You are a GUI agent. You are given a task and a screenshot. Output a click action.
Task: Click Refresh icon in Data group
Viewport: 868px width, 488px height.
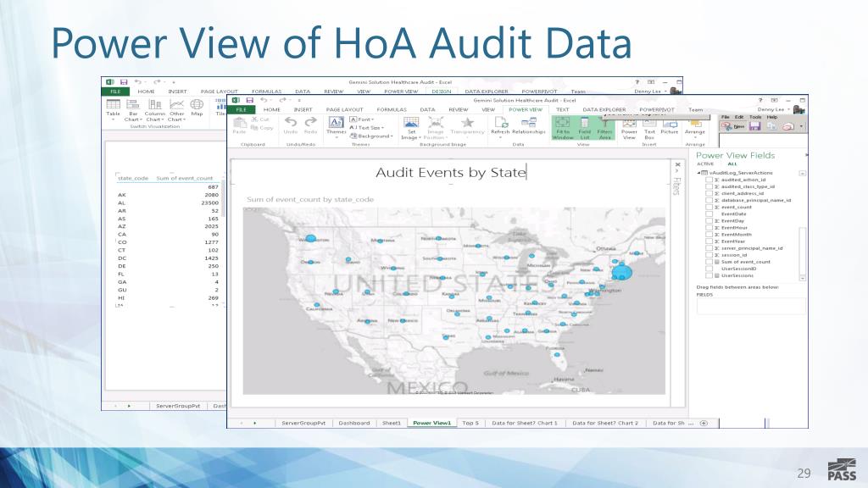pyautogui.click(x=500, y=122)
